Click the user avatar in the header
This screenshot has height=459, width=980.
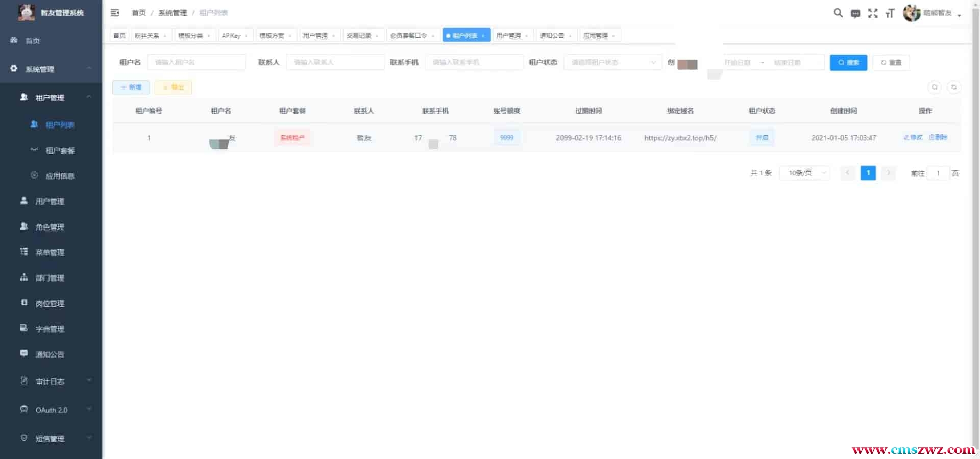click(x=912, y=13)
